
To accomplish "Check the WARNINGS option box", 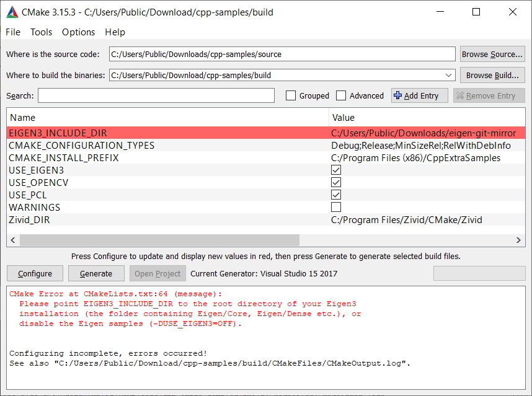I will [x=336, y=207].
